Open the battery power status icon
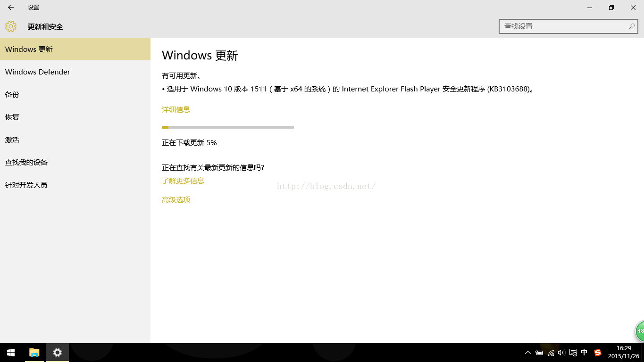644x362 pixels. click(539, 353)
